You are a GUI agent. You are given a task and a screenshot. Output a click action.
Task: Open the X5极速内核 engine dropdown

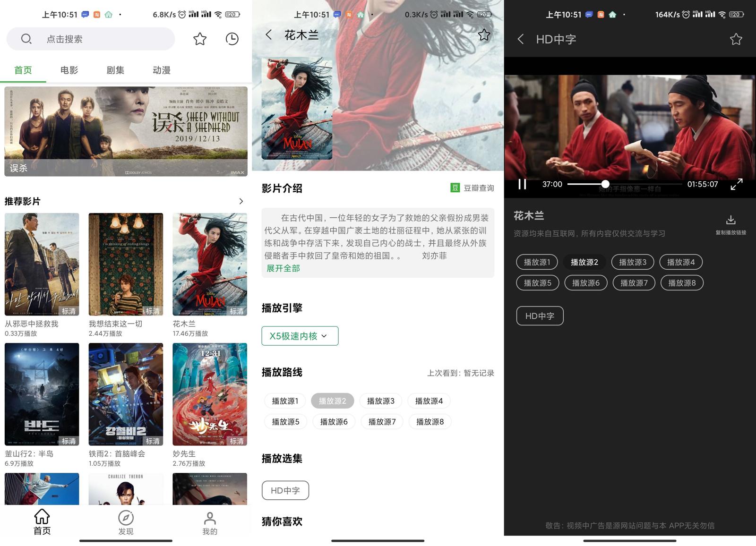(300, 336)
